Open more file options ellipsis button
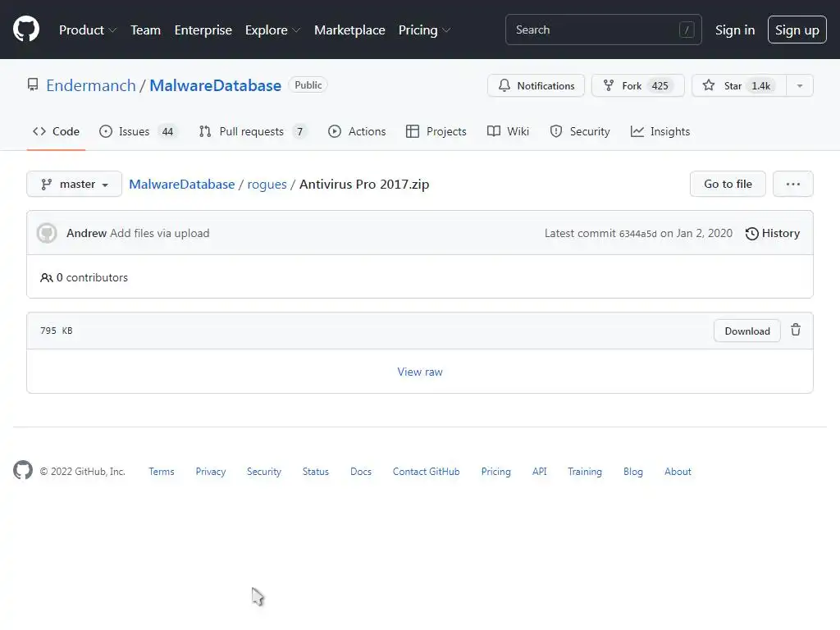The width and height of the screenshot is (840, 630). click(x=793, y=184)
